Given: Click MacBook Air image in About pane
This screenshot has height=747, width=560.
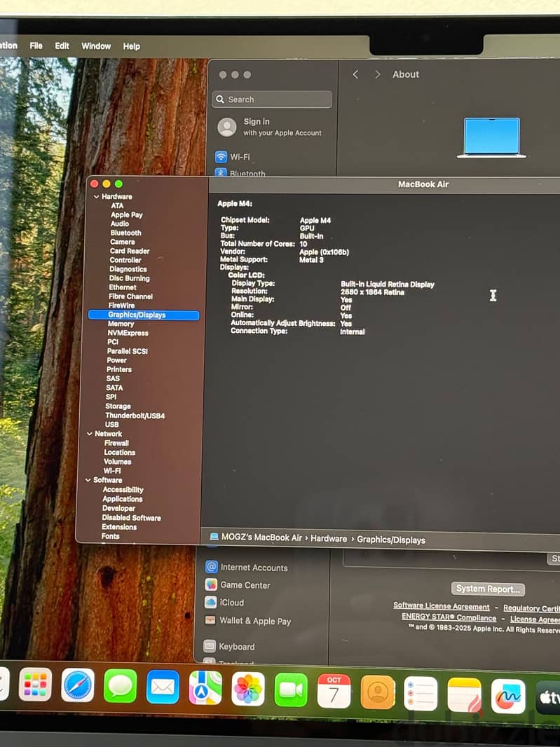Looking at the screenshot, I should 492,137.
